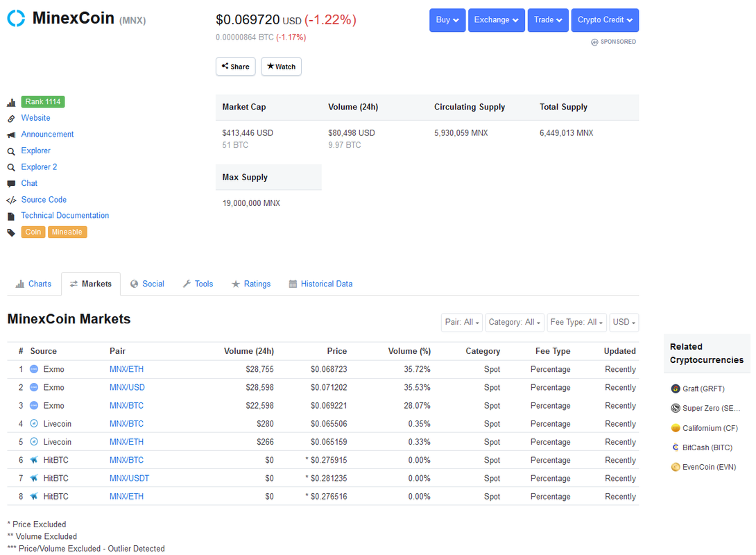This screenshot has height=555, width=756.
Task: Click the tag icon beside Coin
Action: [x=11, y=233]
